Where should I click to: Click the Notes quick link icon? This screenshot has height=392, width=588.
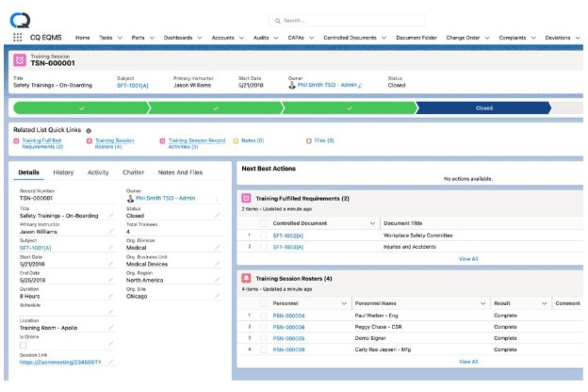(x=236, y=141)
